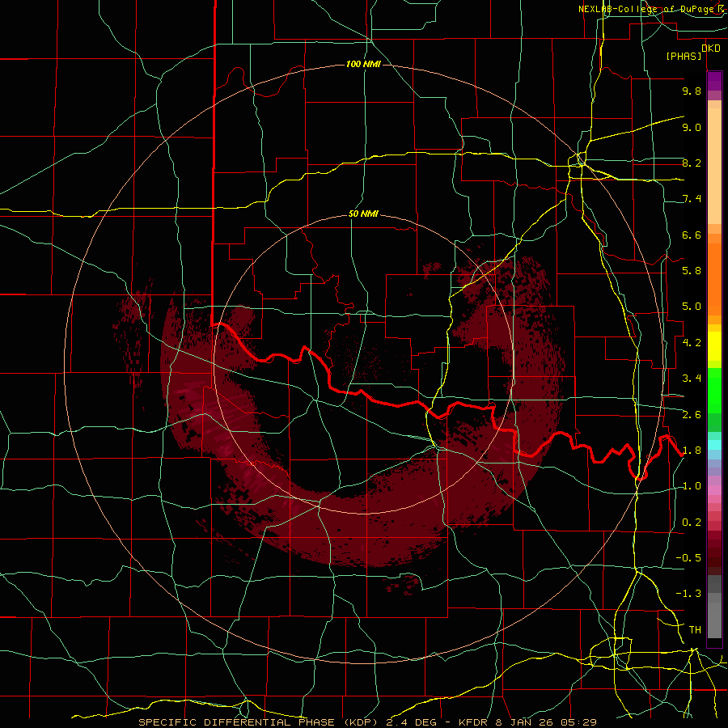Screen dimensions: 728x728
Task: Pick the yellow band on color scale
Action: point(714,346)
